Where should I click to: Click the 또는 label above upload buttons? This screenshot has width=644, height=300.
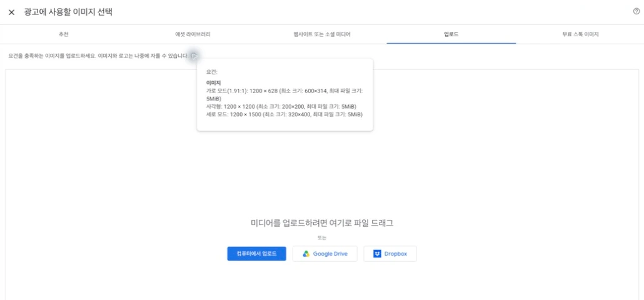pos(321,237)
